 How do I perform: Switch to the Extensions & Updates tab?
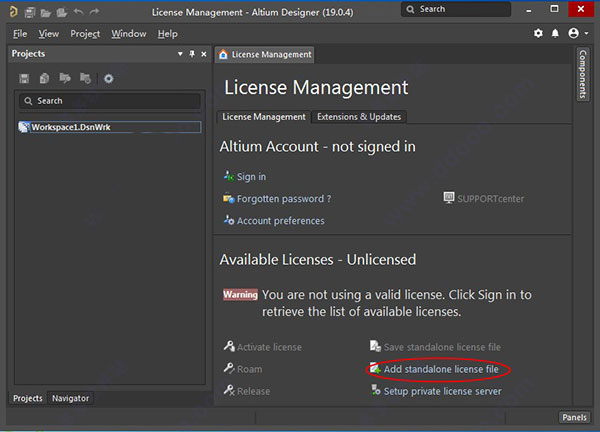click(x=358, y=116)
